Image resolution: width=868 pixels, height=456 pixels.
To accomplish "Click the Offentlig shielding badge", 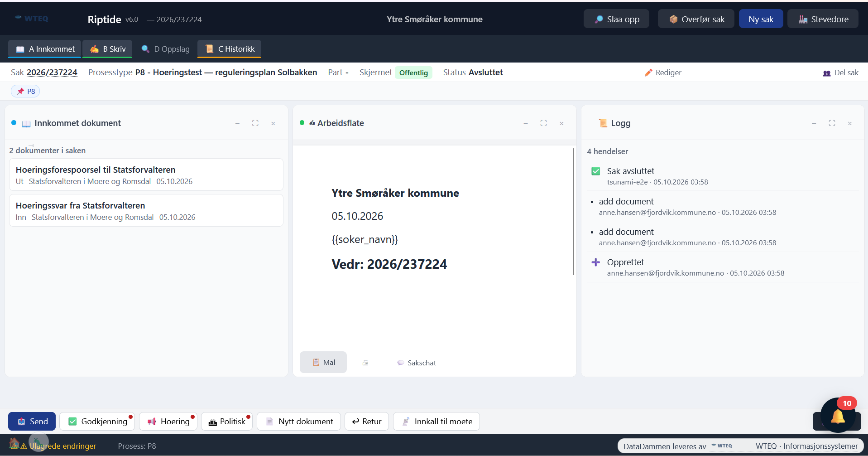I will point(413,73).
